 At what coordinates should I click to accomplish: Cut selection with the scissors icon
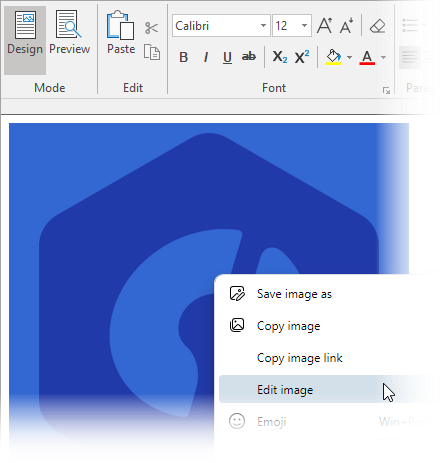point(152,28)
